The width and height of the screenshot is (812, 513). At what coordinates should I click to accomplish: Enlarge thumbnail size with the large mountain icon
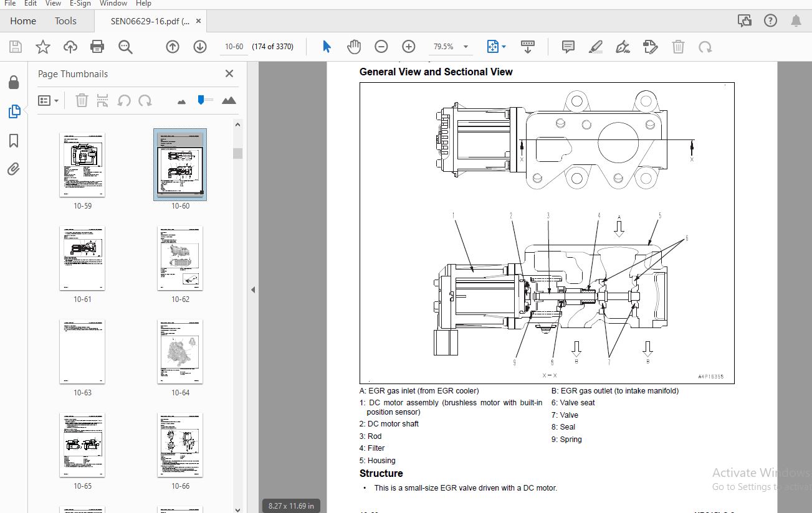(229, 100)
